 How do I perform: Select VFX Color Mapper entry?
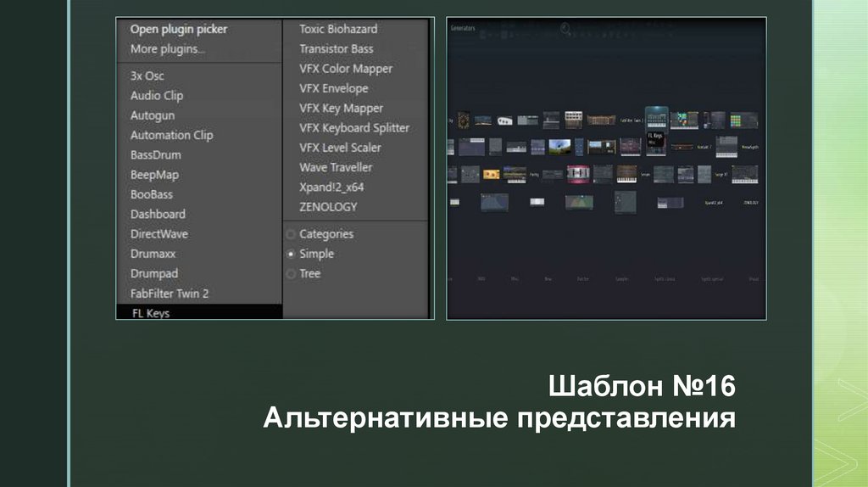(x=346, y=69)
